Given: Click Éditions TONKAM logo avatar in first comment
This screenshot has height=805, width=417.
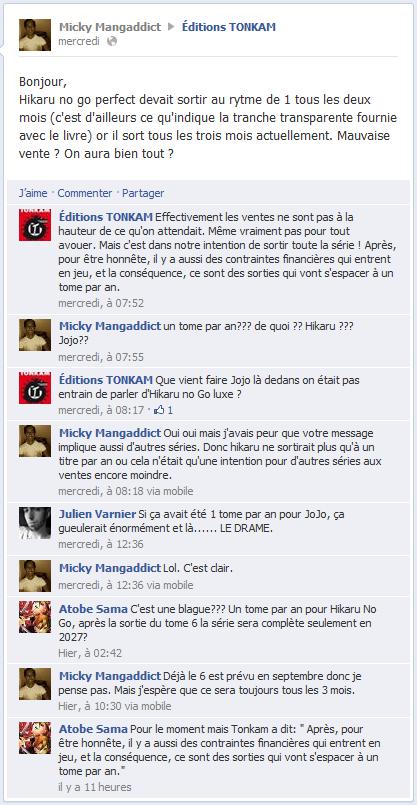Looking at the screenshot, I should click(35, 225).
